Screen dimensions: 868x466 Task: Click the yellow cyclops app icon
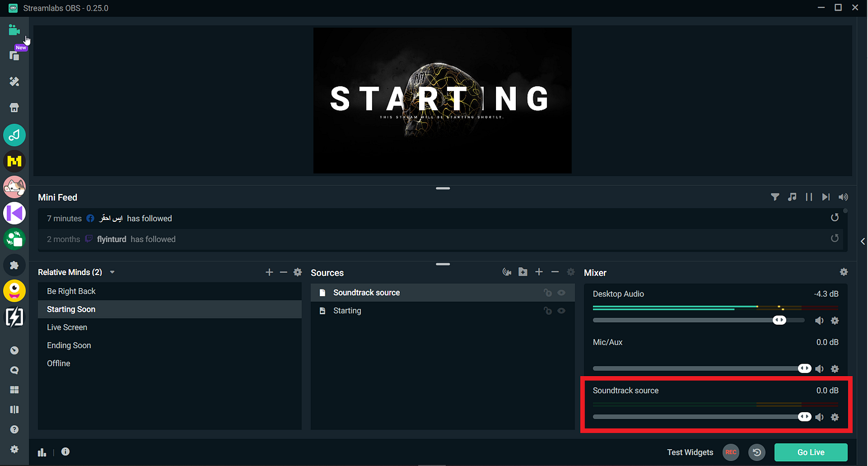[14, 291]
